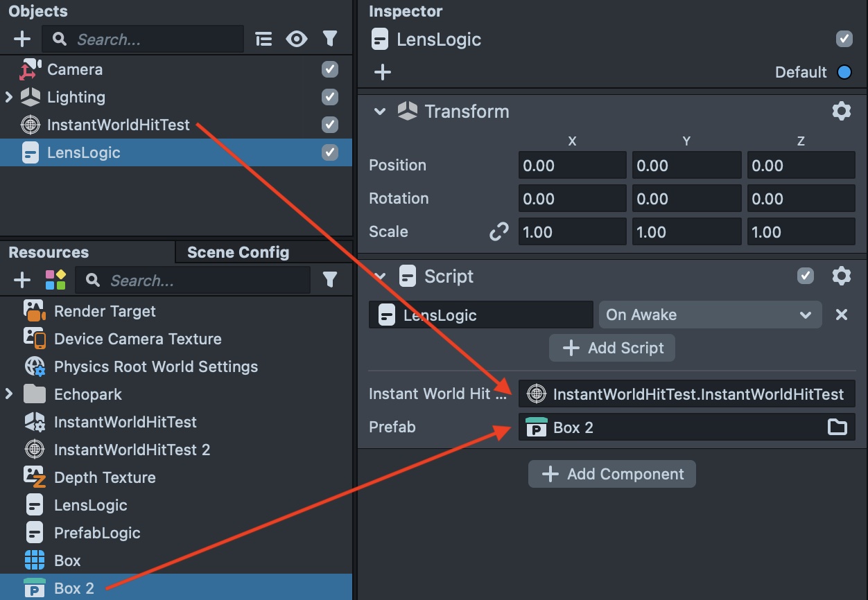Collapse the Script component section
This screenshot has height=600, width=868.
click(379, 276)
